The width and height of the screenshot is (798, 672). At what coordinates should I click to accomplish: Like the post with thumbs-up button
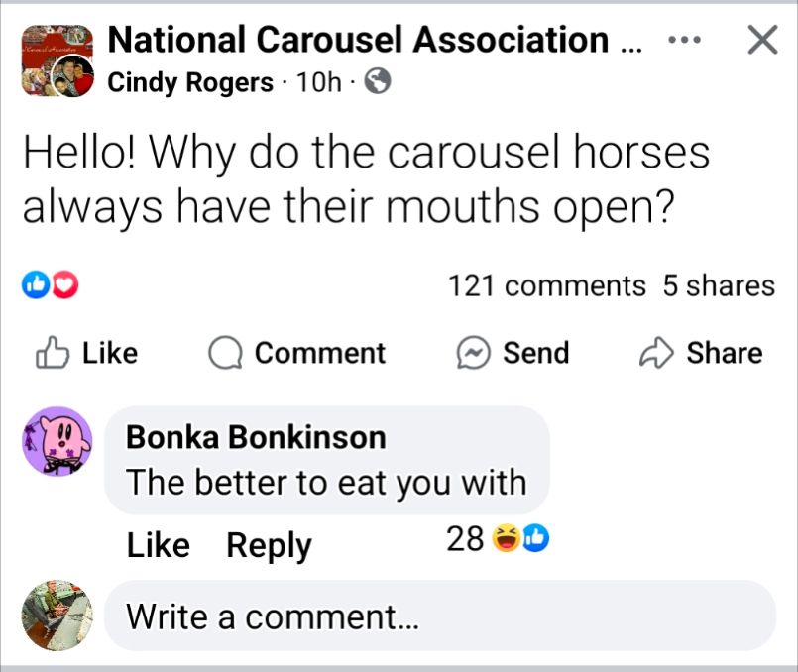(86, 353)
